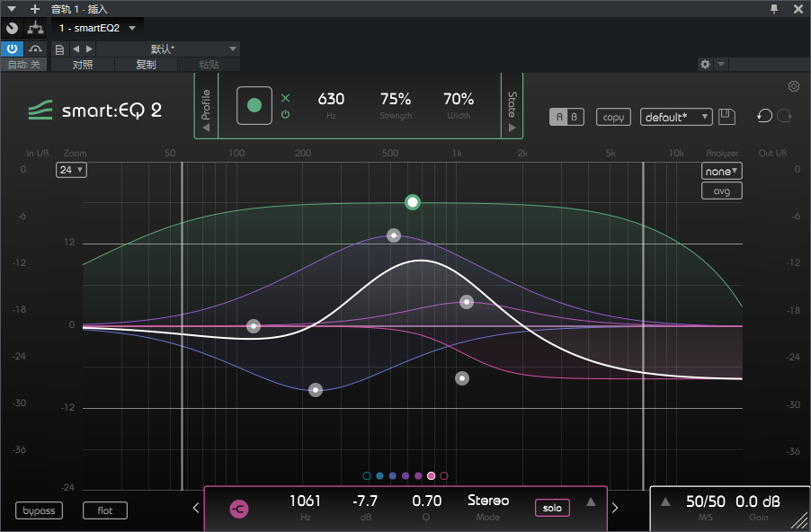Change the Stereo mode setting

point(487,501)
